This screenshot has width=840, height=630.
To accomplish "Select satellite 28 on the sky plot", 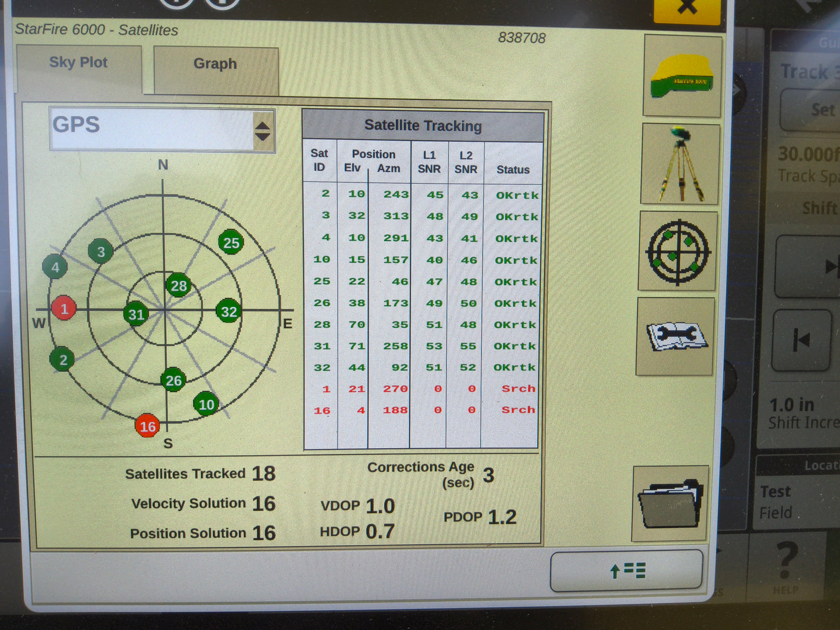I will 178,285.
